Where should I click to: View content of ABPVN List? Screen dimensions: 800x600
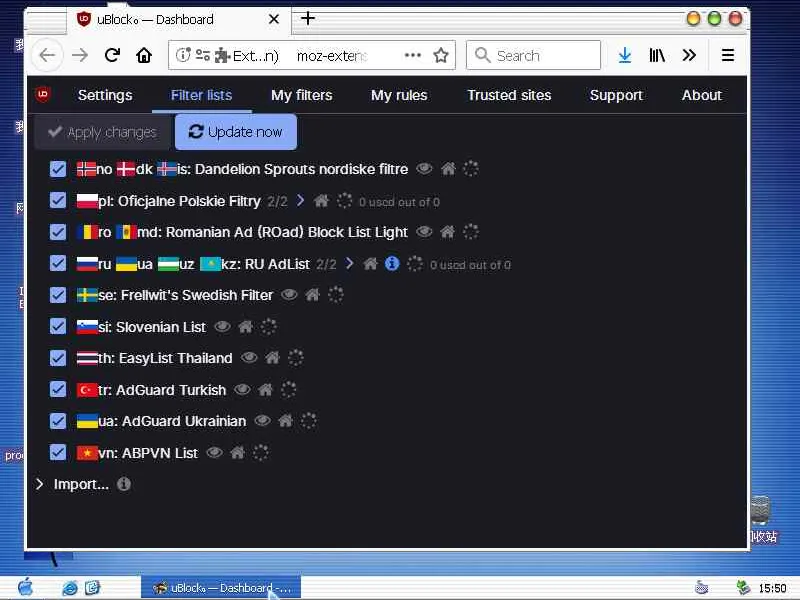coord(214,452)
